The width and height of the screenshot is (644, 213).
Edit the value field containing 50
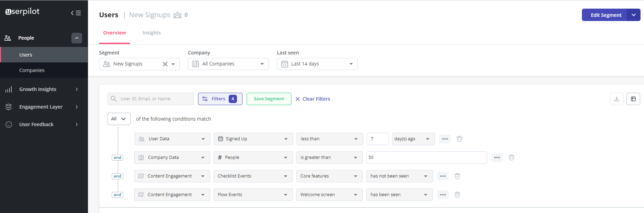coord(426,158)
